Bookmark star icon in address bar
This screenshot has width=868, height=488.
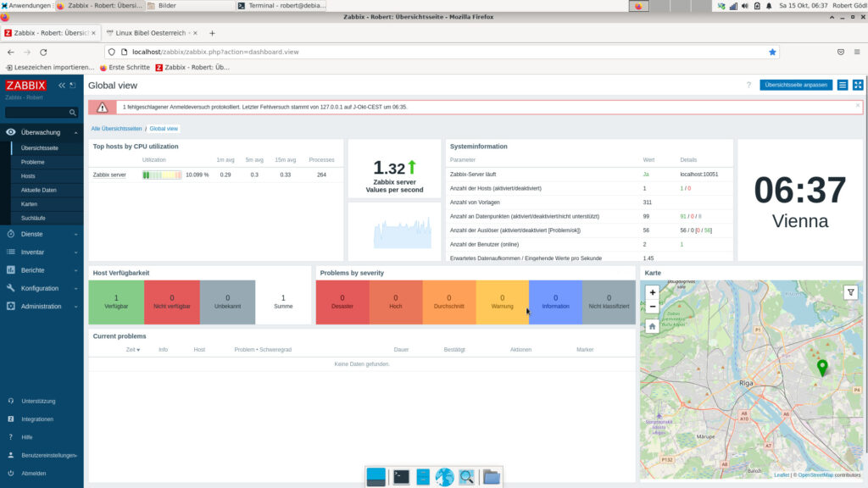(772, 52)
